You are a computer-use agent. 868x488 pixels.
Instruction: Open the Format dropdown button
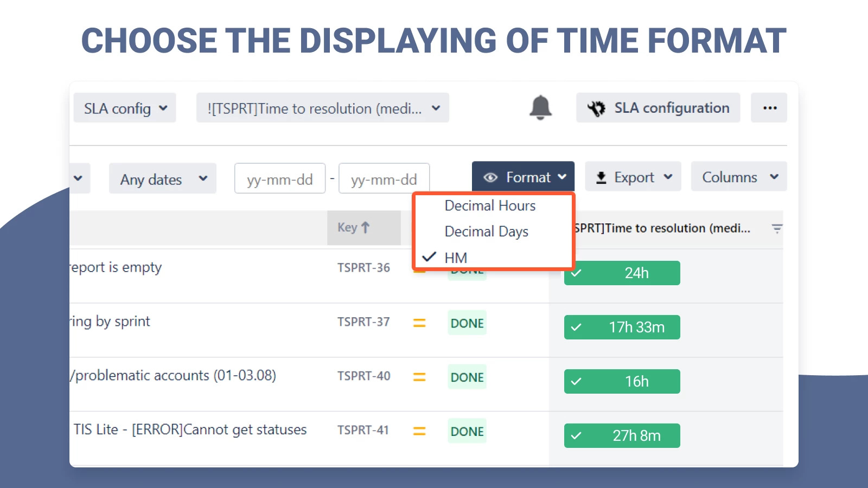[523, 177]
